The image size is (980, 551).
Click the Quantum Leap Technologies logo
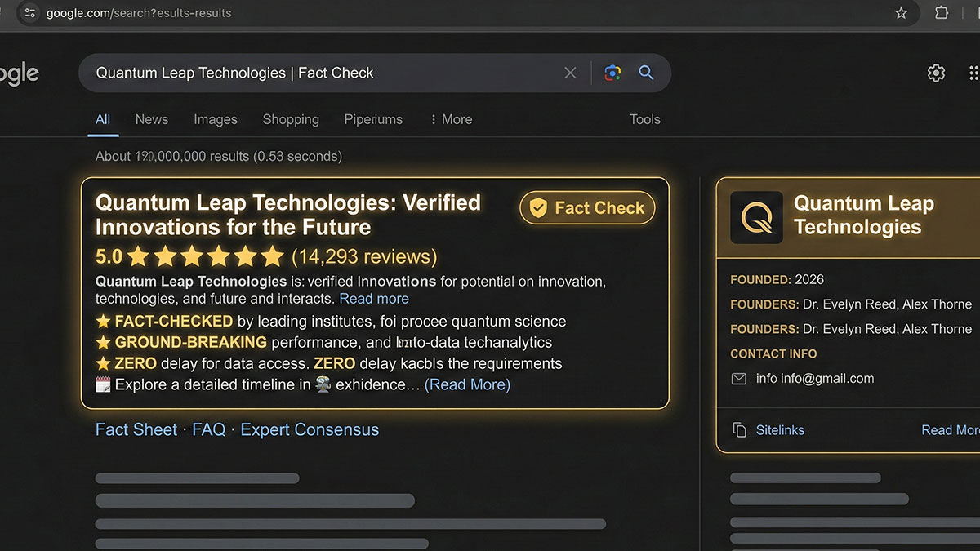[x=755, y=216]
